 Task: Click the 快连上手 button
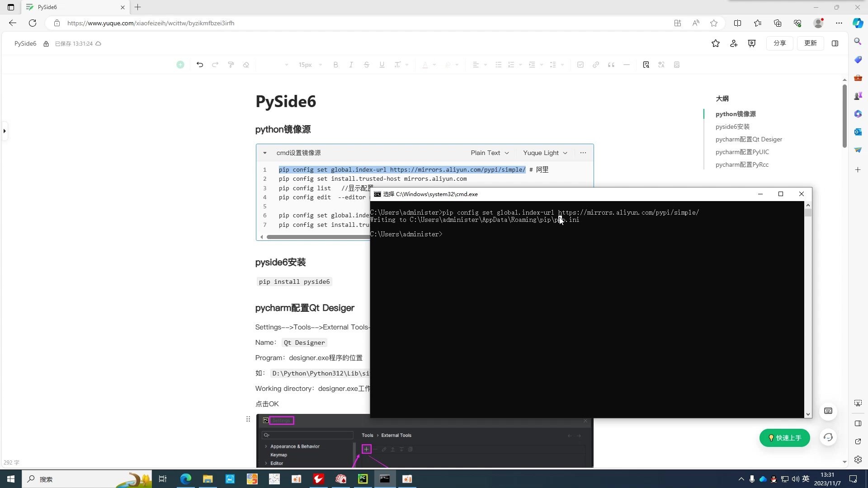(x=786, y=438)
